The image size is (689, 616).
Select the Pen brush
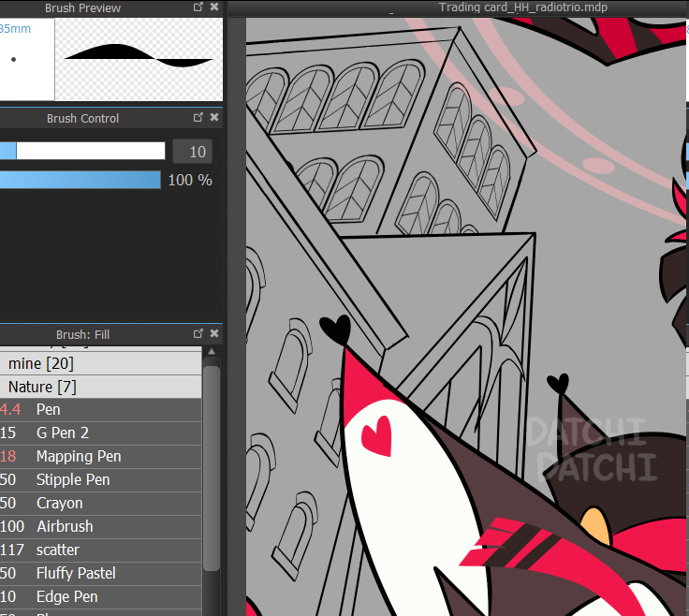click(49, 410)
